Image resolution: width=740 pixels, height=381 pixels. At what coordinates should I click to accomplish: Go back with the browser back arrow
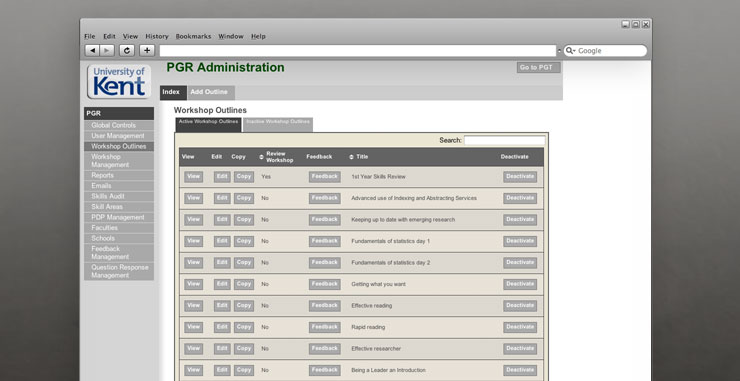pyautogui.click(x=92, y=51)
